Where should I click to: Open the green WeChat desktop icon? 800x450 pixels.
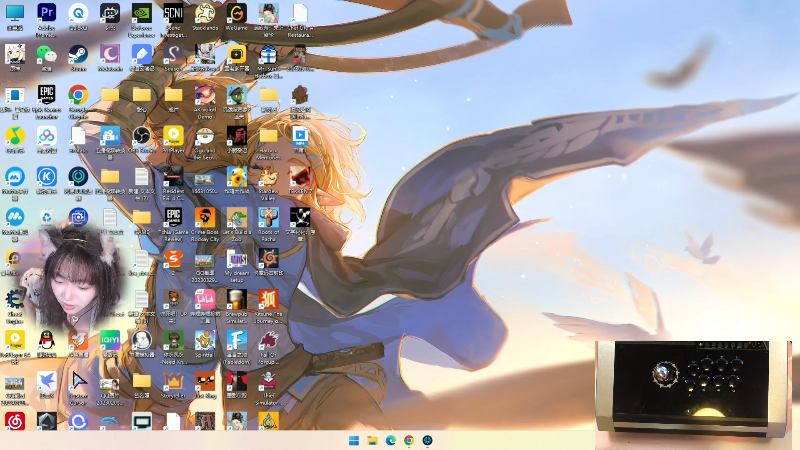46,54
